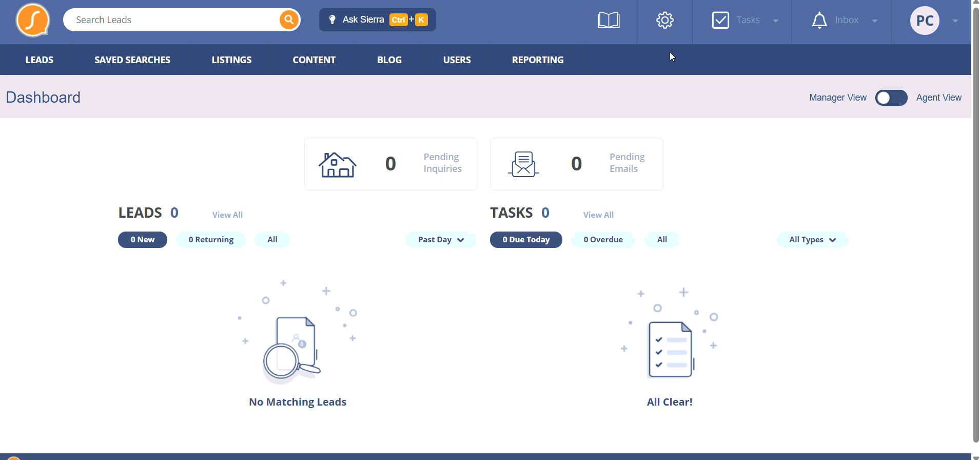Image resolution: width=980 pixels, height=460 pixels.
Task: Click the Pending Inquiries house icon
Action: 337,165
